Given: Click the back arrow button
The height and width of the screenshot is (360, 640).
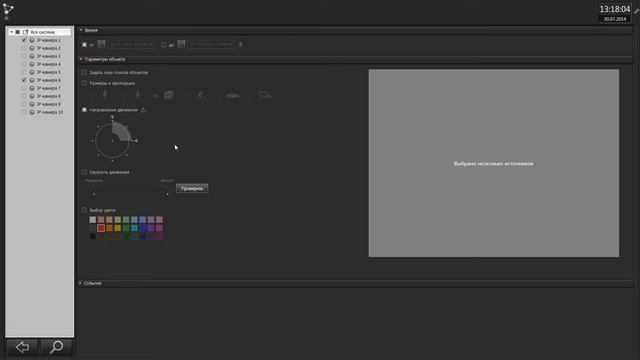Looking at the screenshot, I should 22,347.
